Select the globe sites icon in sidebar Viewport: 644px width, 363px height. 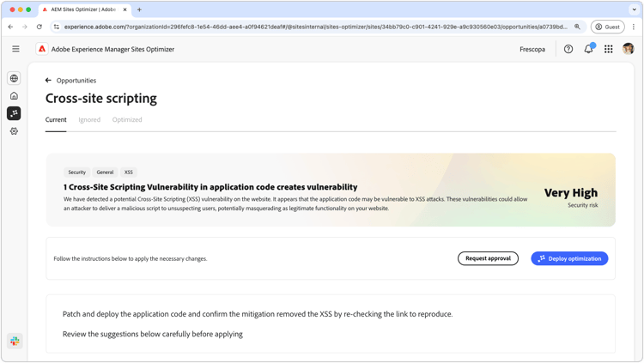coord(14,78)
